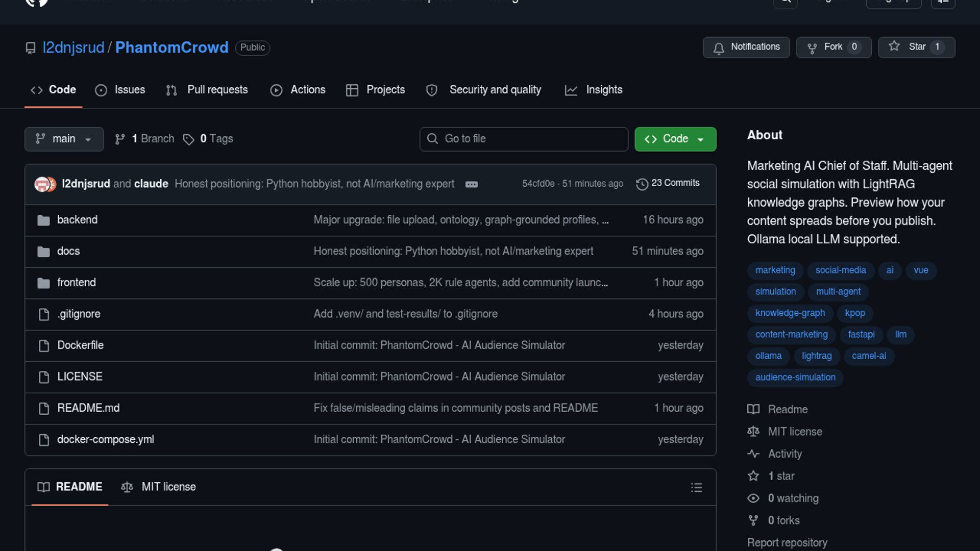Open the commit history clock icon
The image size is (980, 551).
[642, 184]
